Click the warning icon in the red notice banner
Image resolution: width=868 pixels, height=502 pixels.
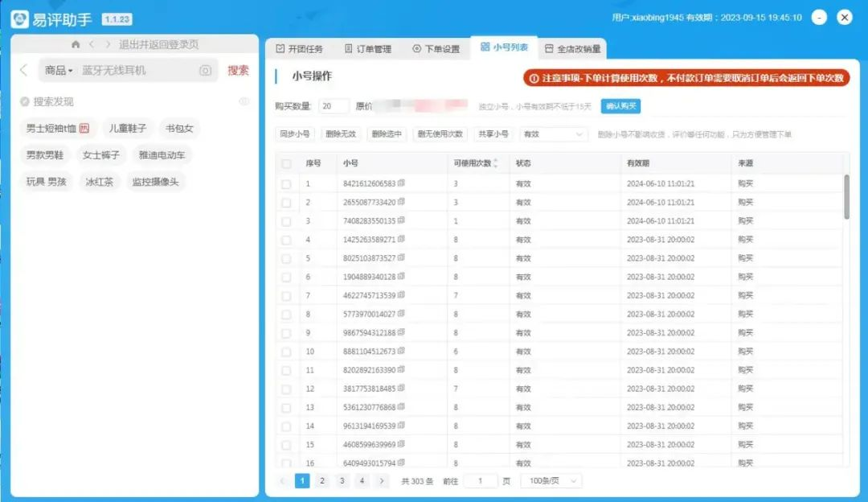click(534, 78)
